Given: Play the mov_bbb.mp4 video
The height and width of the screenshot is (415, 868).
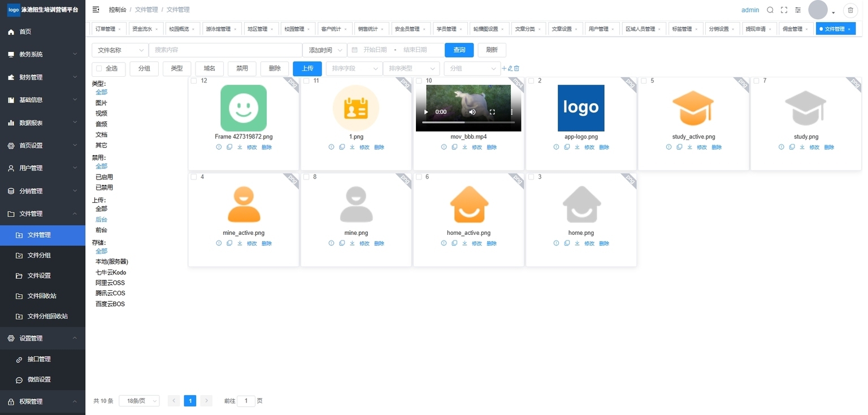Looking at the screenshot, I should [426, 112].
